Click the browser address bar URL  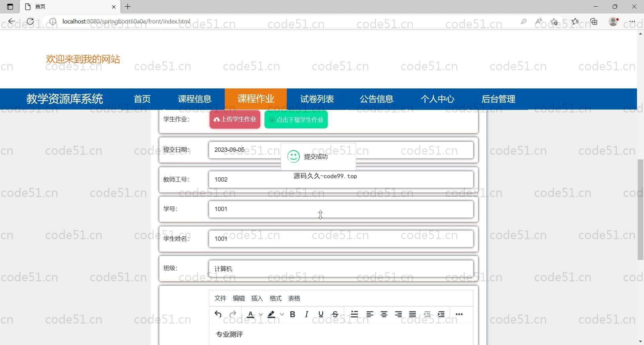[x=126, y=21]
